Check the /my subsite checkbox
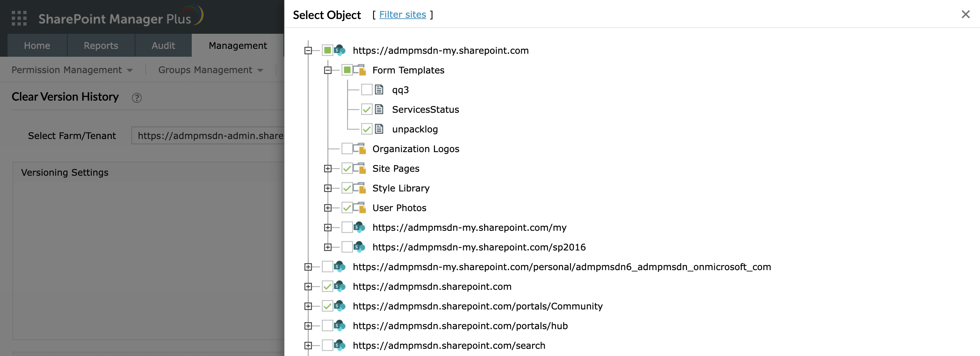 pos(347,227)
